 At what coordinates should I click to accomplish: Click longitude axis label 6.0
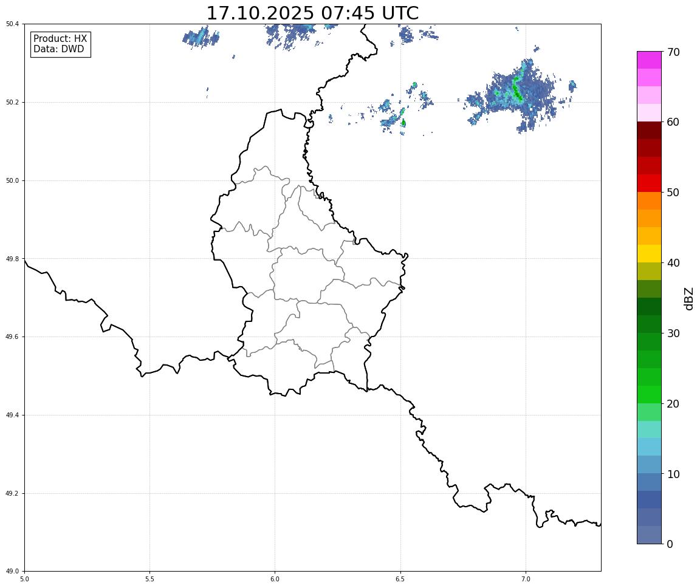click(x=275, y=579)
